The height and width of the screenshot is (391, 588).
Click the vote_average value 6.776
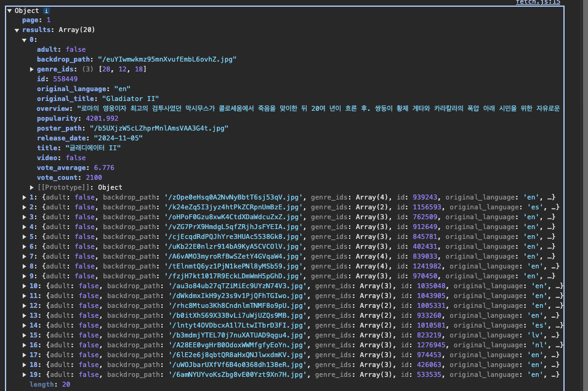coord(104,167)
